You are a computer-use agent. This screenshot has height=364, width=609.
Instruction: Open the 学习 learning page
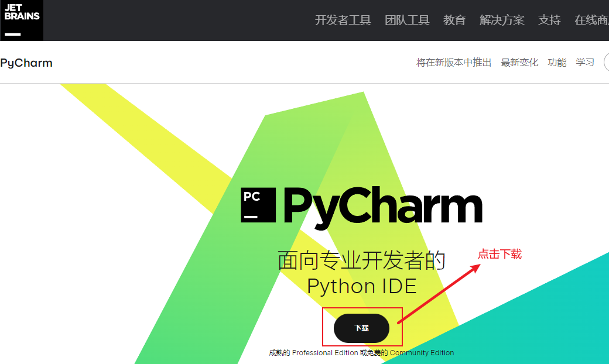(x=585, y=63)
